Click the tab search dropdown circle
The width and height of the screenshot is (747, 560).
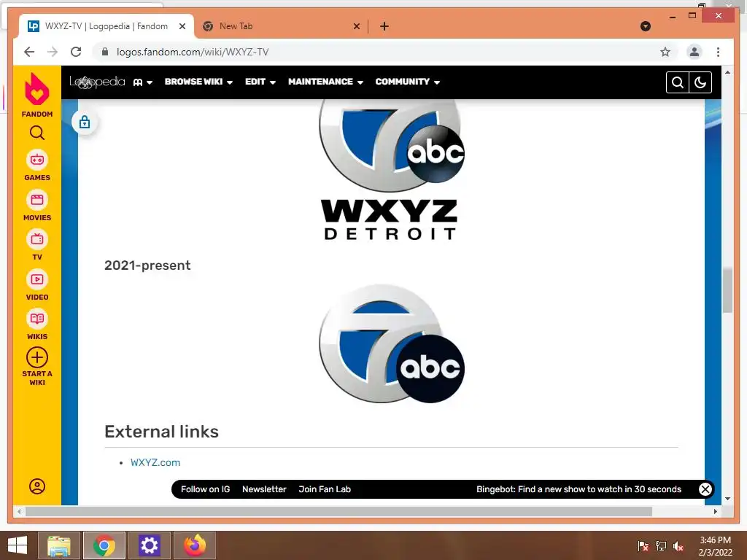pyautogui.click(x=646, y=26)
